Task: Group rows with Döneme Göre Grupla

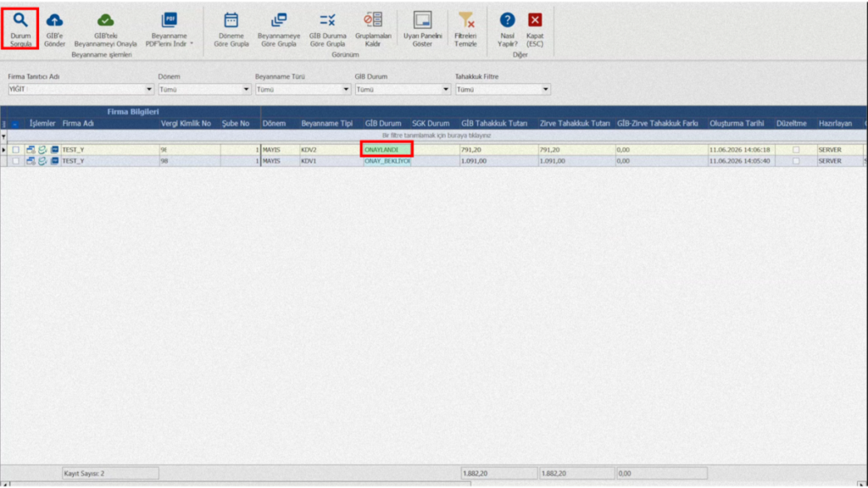Action: point(231,20)
